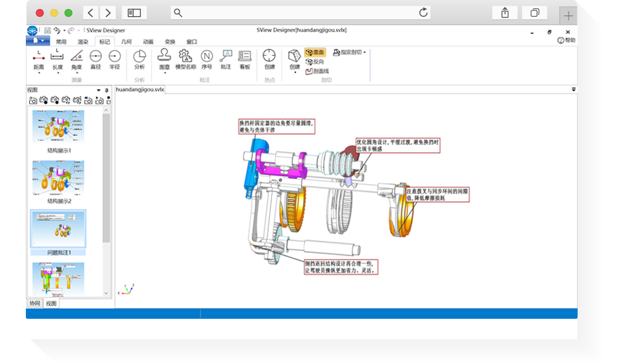The image size is (630, 364).
Task: Click the views list scroll-down arrow
Action: pyautogui.click(x=106, y=294)
